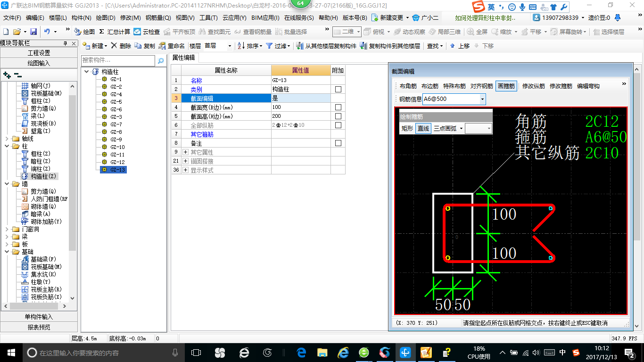This screenshot has height=362, width=644.
Task: Expand 轴线 folder in navigation tree
Action: [x=7, y=139]
